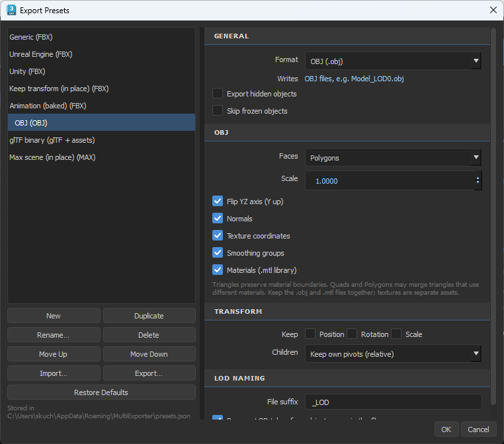Check Keep Rotation checkbox
This screenshot has height=444, width=504.
point(352,334)
